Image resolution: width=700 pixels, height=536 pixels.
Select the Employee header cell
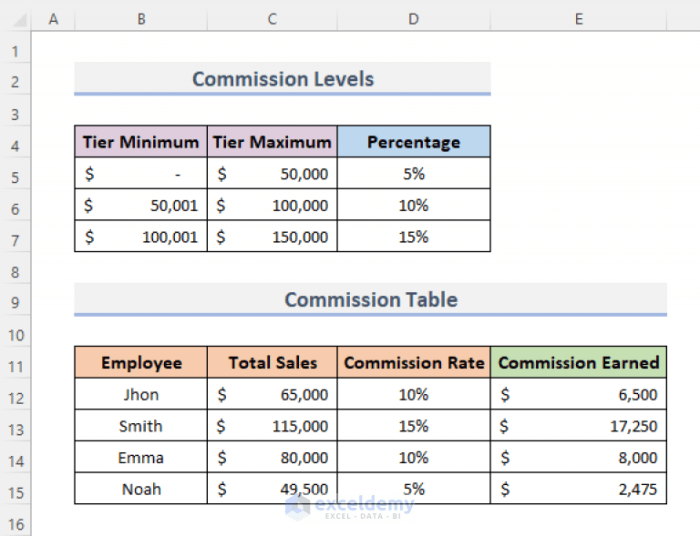(141, 362)
